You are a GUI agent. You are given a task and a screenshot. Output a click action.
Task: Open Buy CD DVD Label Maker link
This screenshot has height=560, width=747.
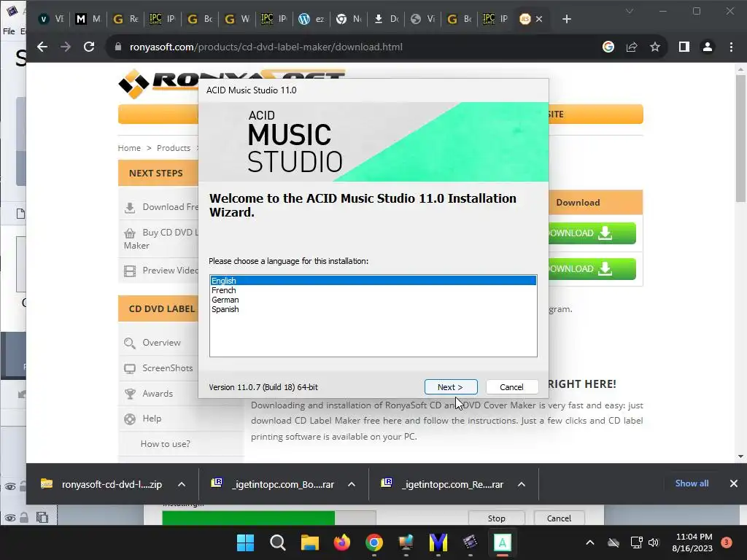161,238
